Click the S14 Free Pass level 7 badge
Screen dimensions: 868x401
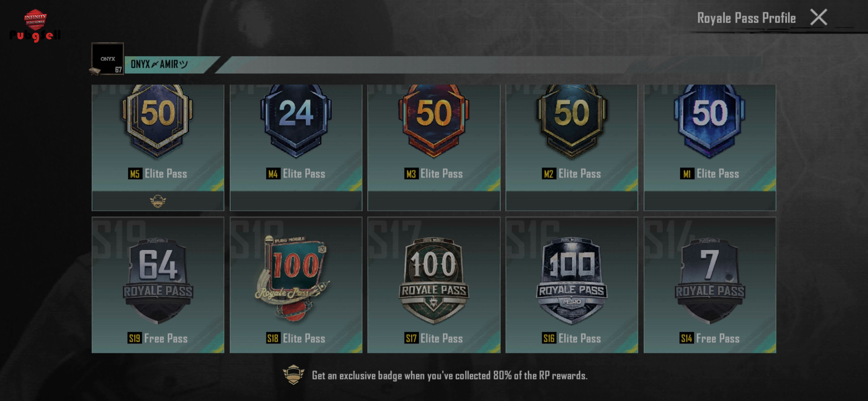point(710,281)
